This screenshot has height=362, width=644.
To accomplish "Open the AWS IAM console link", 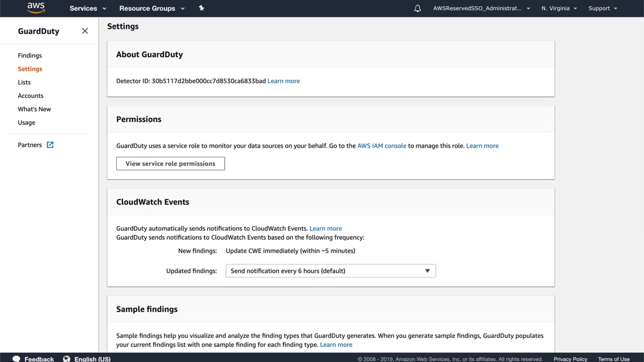I will (x=381, y=146).
